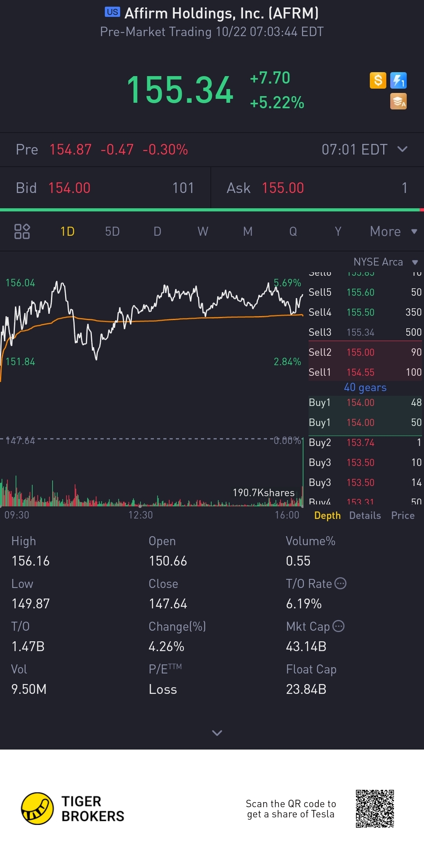Tap the High value 156.16
424x868 pixels.
31,561
